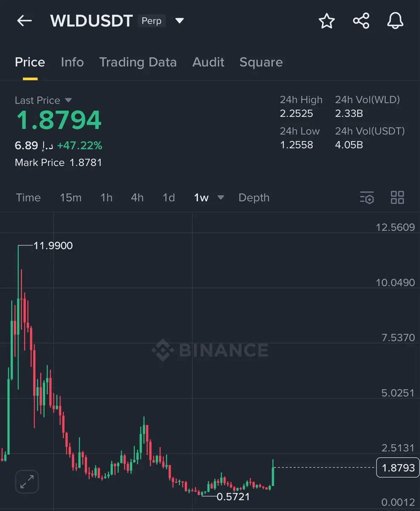The image size is (420, 511).
Task: Click the 24h Low value 1.2558
Action: [x=297, y=145]
